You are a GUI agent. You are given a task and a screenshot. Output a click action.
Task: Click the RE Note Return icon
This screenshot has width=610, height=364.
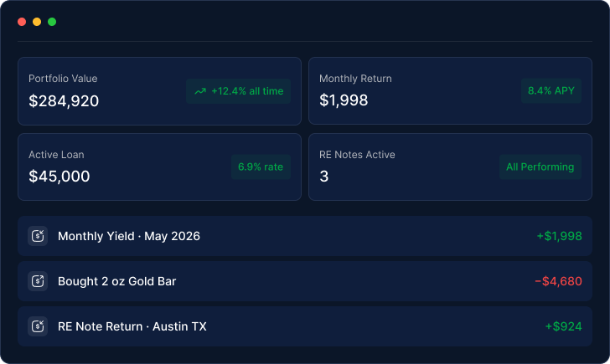(38, 326)
